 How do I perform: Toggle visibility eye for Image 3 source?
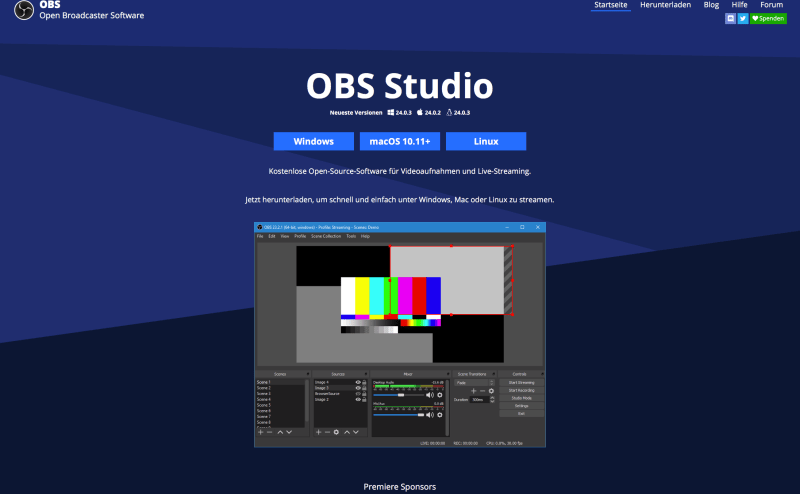358,388
